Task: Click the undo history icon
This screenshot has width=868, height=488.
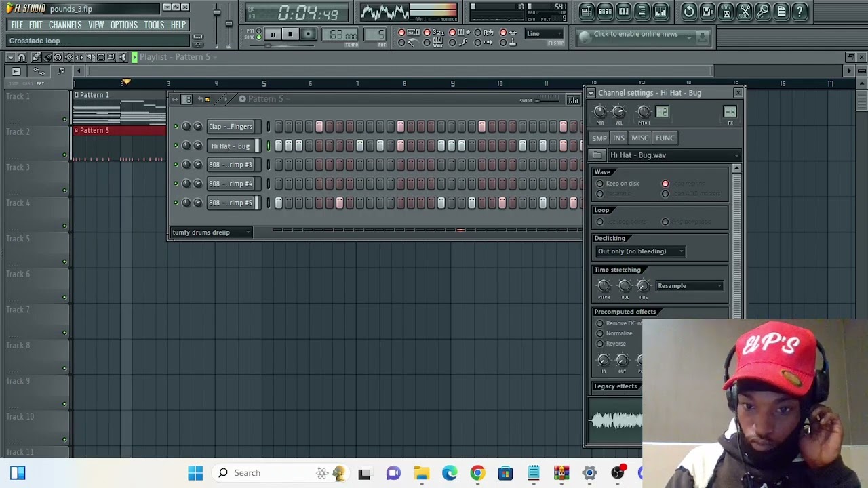Action: [x=689, y=11]
